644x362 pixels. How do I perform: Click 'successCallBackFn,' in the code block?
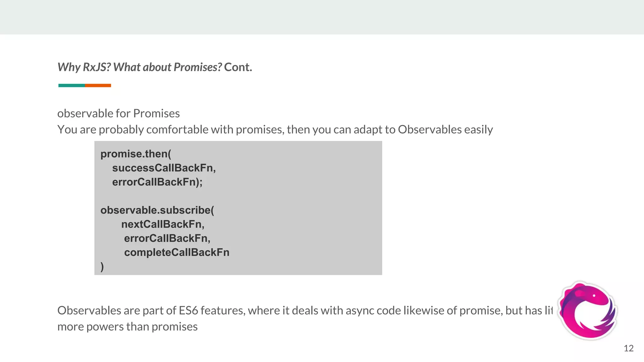(164, 168)
